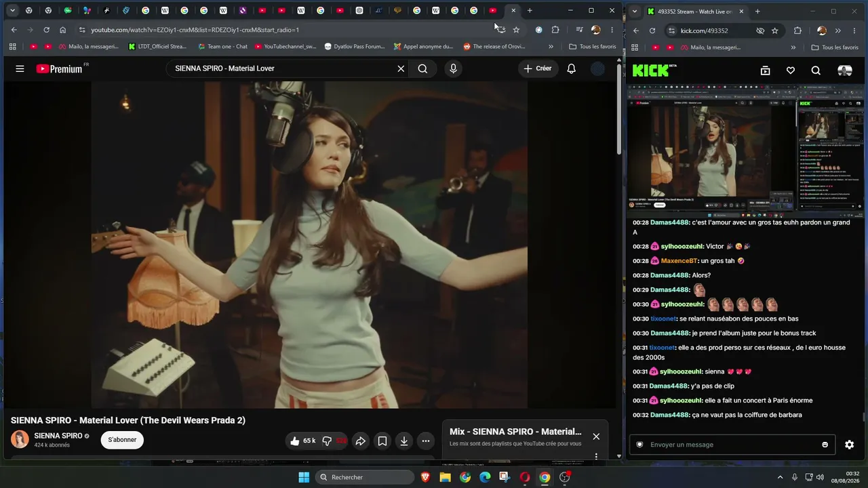868x488 pixels.
Task: Open the Dyatlov Pass Forum bookmark
Action: [355, 47]
